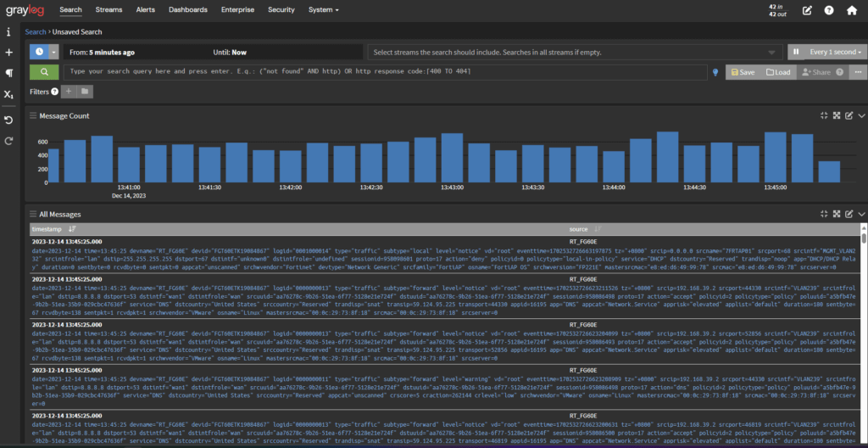Image resolution: width=868 pixels, height=448 pixels.
Task: Pause the auto-refresh updates
Action: pos(796,52)
